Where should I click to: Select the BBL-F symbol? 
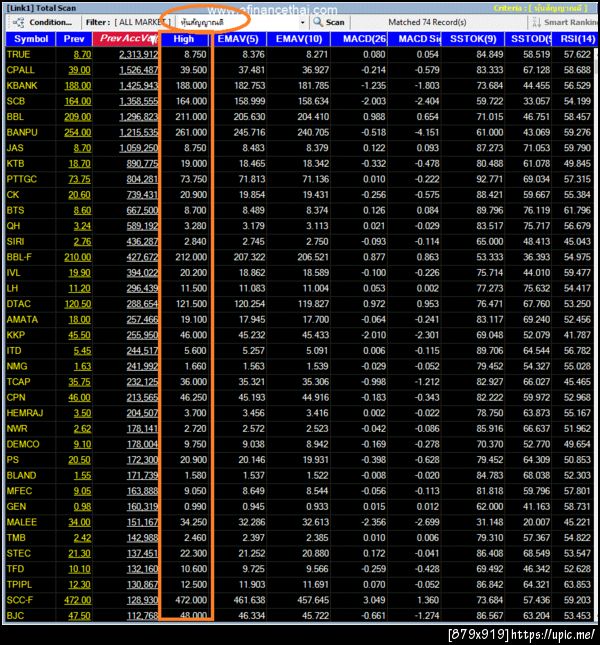tap(19, 258)
